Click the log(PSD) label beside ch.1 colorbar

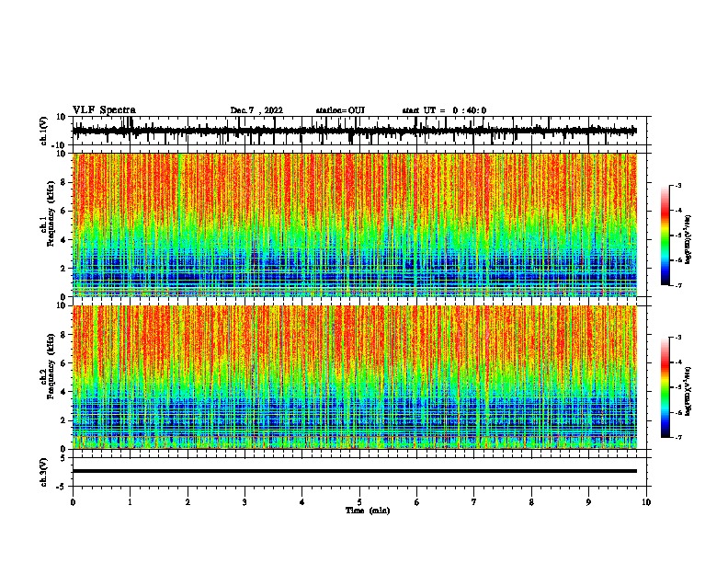(688, 239)
